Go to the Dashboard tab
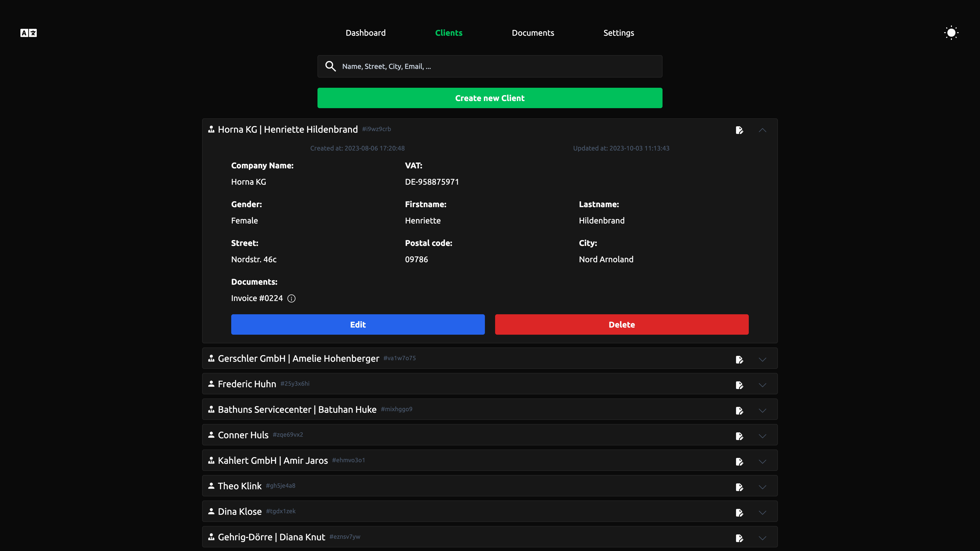 [366, 33]
